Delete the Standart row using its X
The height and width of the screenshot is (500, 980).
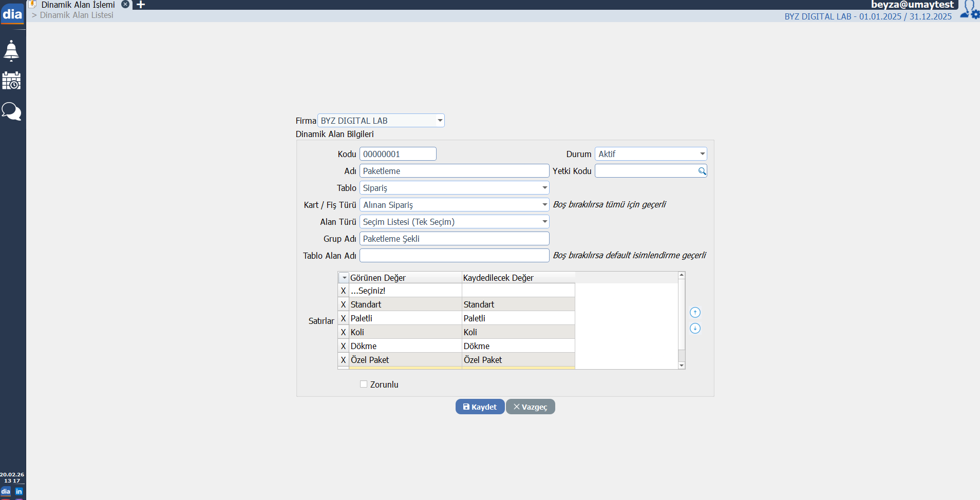(343, 304)
